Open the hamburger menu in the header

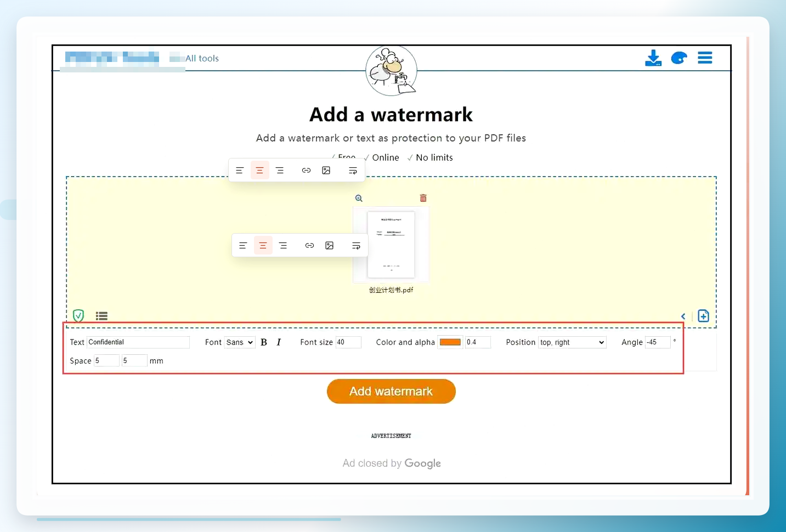[705, 58]
